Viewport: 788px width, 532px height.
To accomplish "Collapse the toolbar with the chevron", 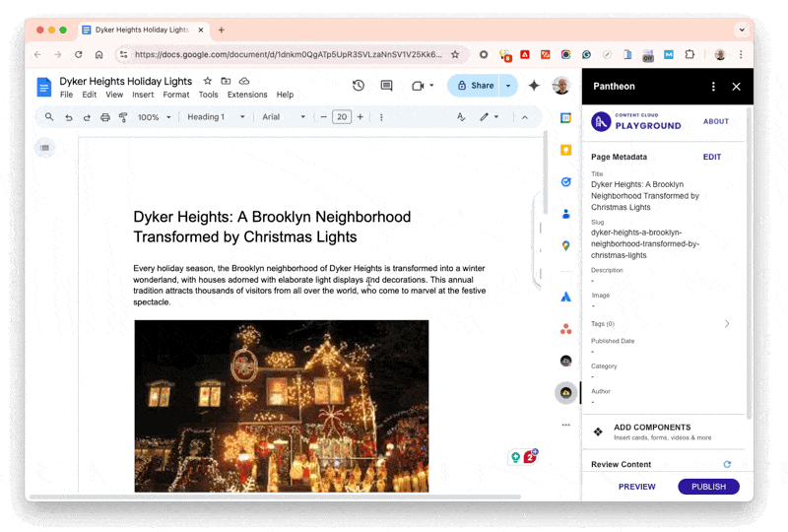I will pyautogui.click(x=524, y=117).
